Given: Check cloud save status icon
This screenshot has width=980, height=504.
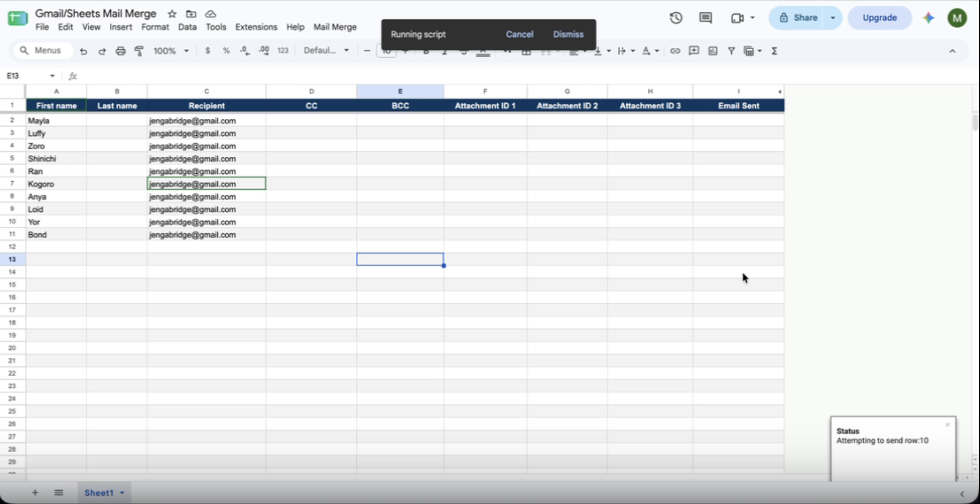Looking at the screenshot, I should pyautogui.click(x=210, y=14).
